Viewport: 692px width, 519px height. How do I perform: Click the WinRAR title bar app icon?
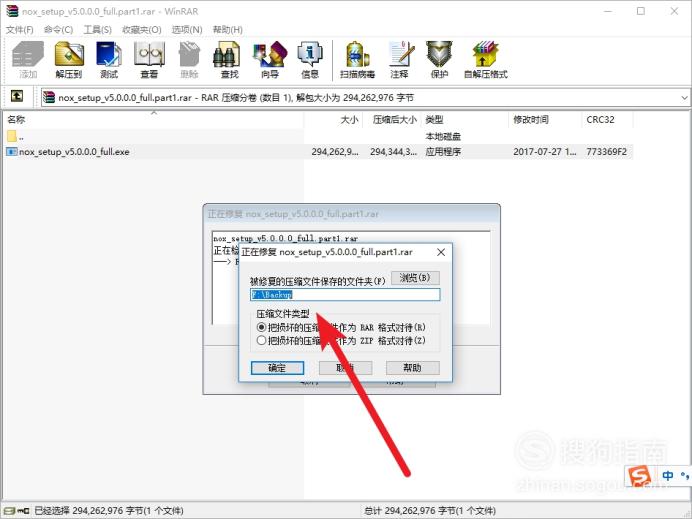click(12, 11)
